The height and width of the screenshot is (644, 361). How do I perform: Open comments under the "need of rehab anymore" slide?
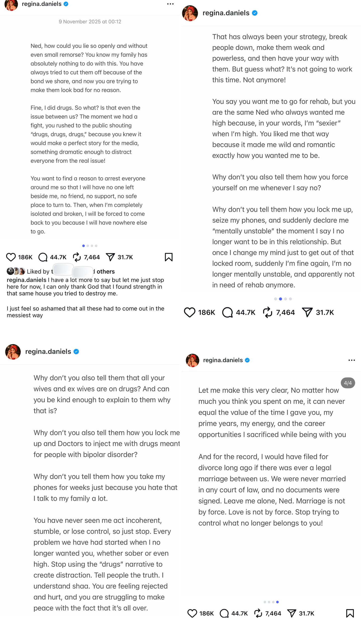tap(228, 312)
